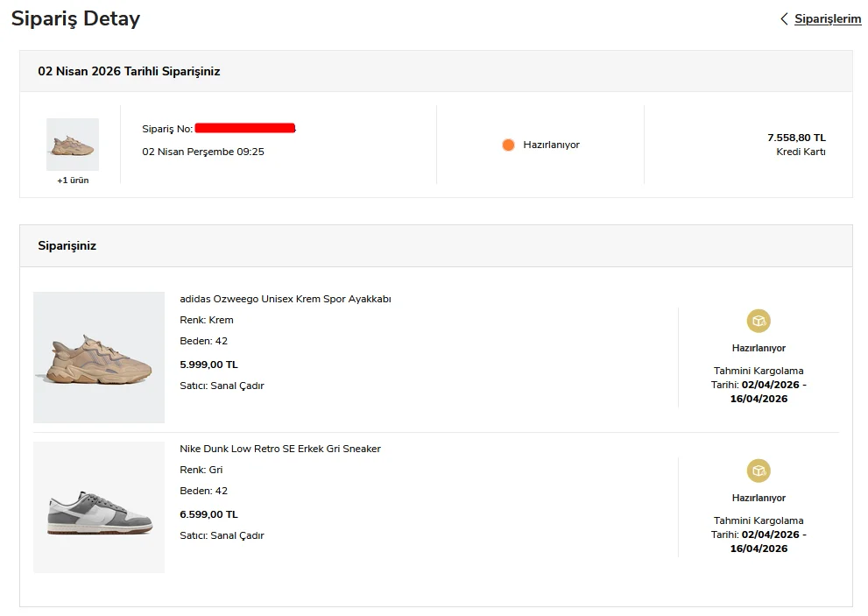Click the redacted Sipariş No value
Screen dimensions: 868x616
coord(245,129)
